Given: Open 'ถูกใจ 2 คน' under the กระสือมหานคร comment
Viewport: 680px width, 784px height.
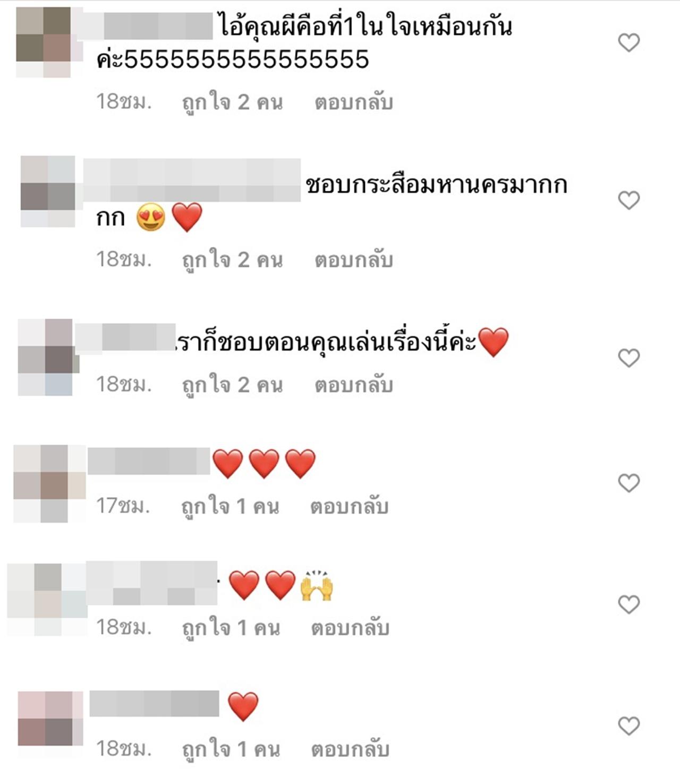Looking at the screenshot, I should tap(233, 260).
